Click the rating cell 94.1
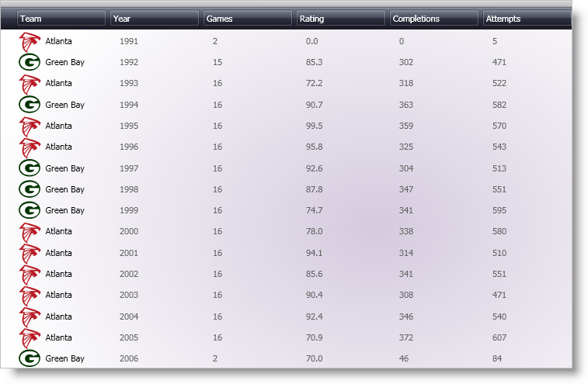The height and width of the screenshot is (384, 588). [315, 253]
